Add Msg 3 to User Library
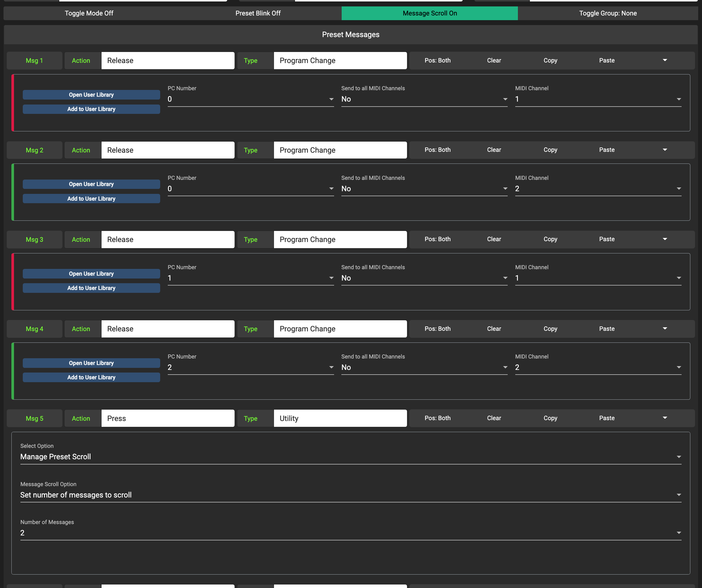The image size is (702, 588). pyautogui.click(x=91, y=288)
